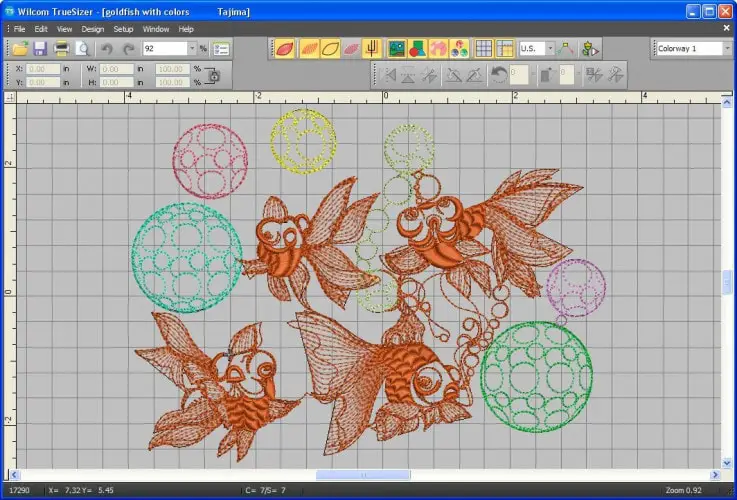Toggle the show outlines leaf icon
The image size is (737, 500).
pos(329,48)
